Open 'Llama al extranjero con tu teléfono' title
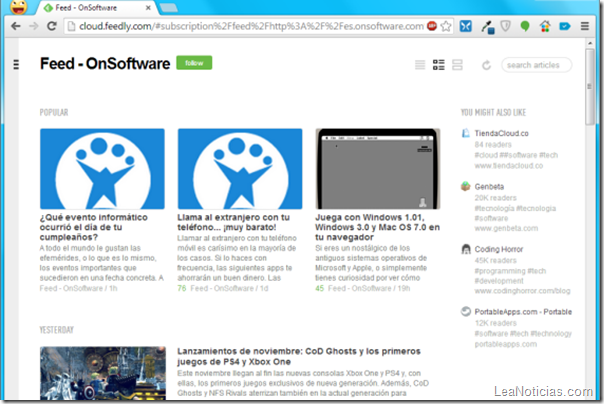The height and width of the screenshot is (404, 604). tap(233, 222)
